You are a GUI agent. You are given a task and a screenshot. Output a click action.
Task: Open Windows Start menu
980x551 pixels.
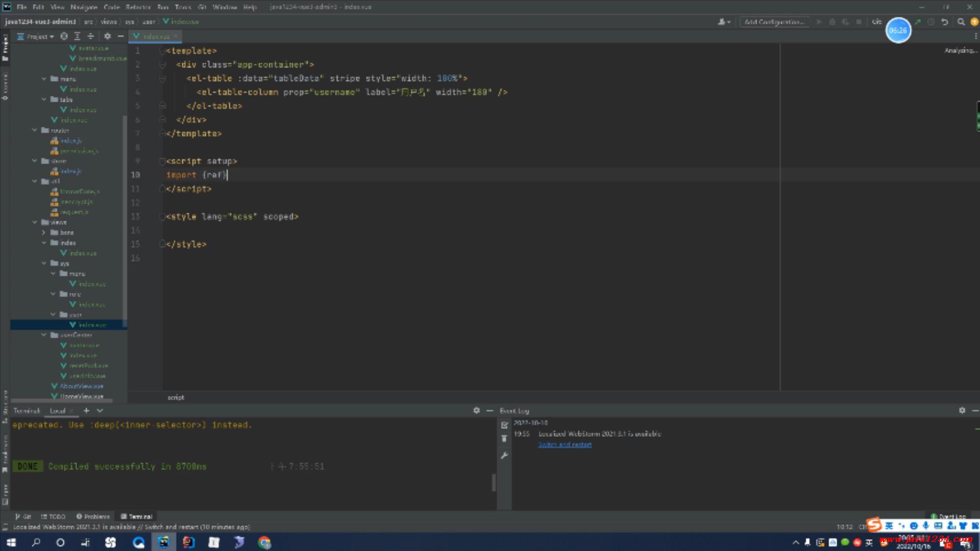coord(11,542)
